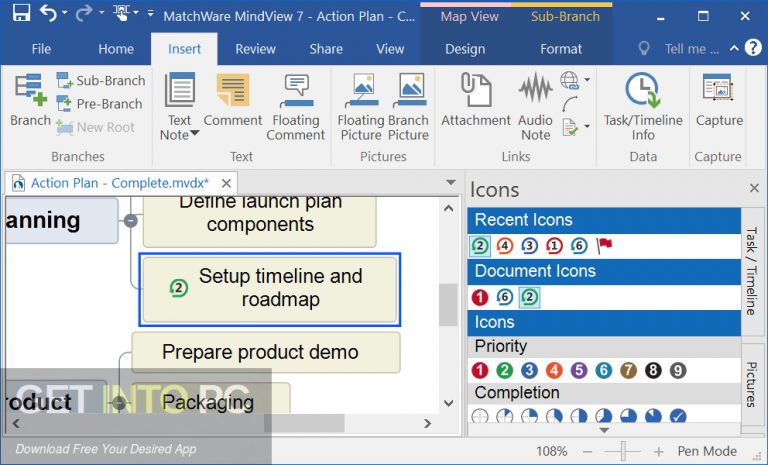Insert a Floating Comment
The width and height of the screenshot is (768, 465).
[295, 106]
